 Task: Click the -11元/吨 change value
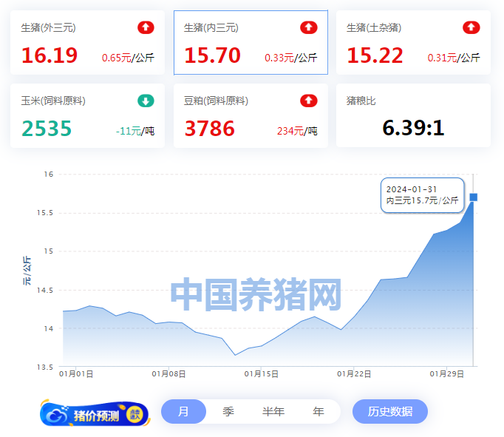135,131
